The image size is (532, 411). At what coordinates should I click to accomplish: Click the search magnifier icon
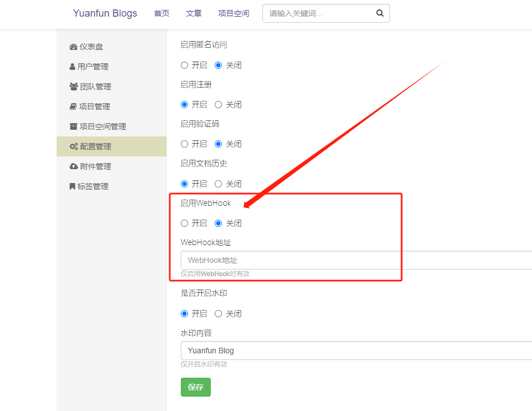click(x=380, y=13)
